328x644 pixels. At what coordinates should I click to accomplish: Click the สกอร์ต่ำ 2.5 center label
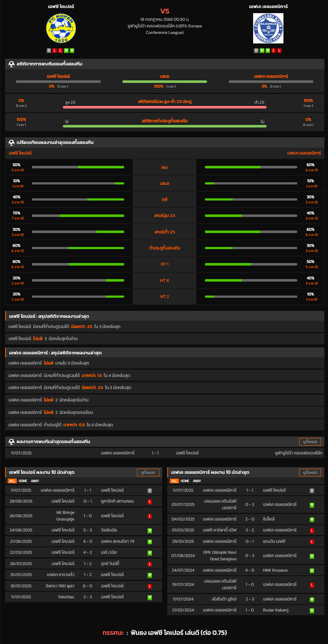click(165, 232)
